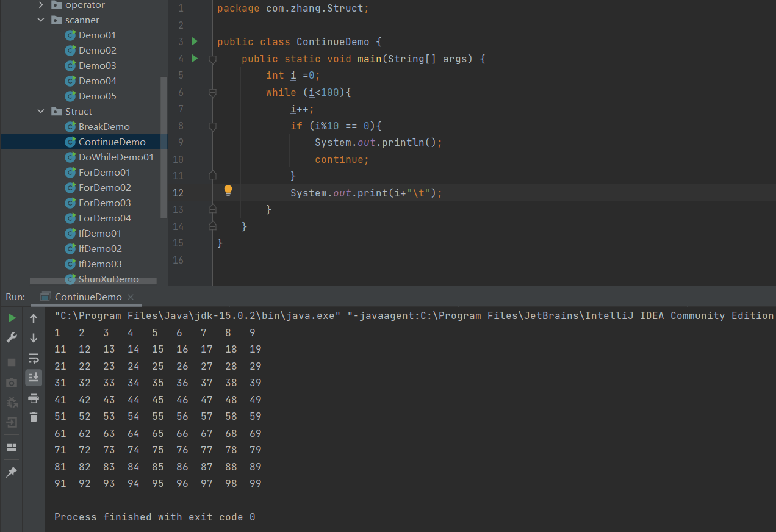Click the java.exe command line in console
Viewport: 776px width, 532px height.
tap(414, 316)
